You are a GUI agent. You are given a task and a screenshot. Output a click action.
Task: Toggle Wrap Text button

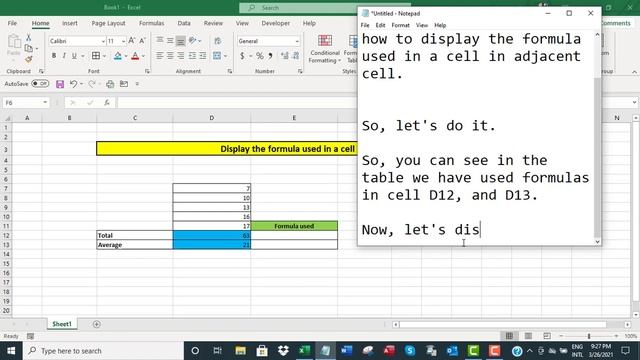tap(218, 41)
